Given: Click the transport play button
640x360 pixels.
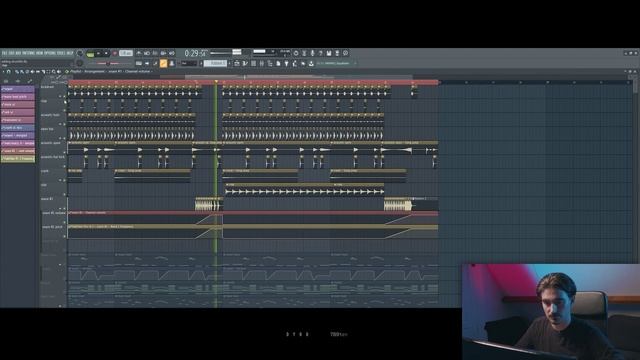Looking at the screenshot, I should pos(98,53).
